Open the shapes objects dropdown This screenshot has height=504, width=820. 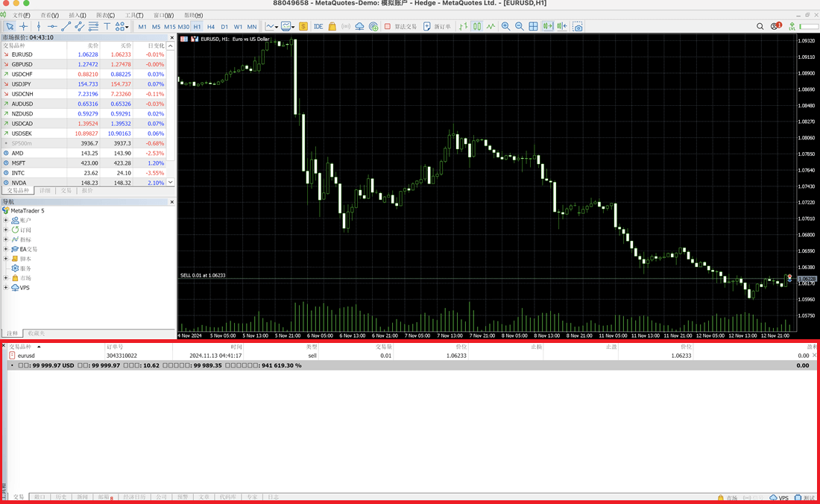click(122, 27)
